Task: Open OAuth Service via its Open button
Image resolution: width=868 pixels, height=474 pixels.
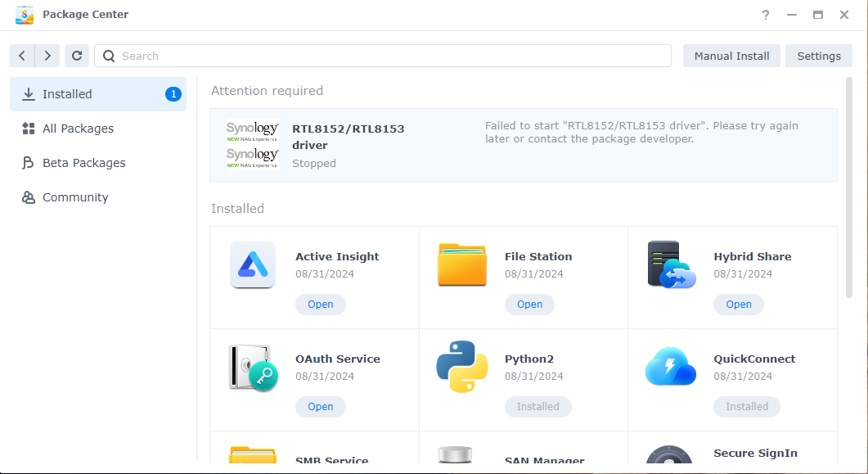Action: pyautogui.click(x=321, y=407)
